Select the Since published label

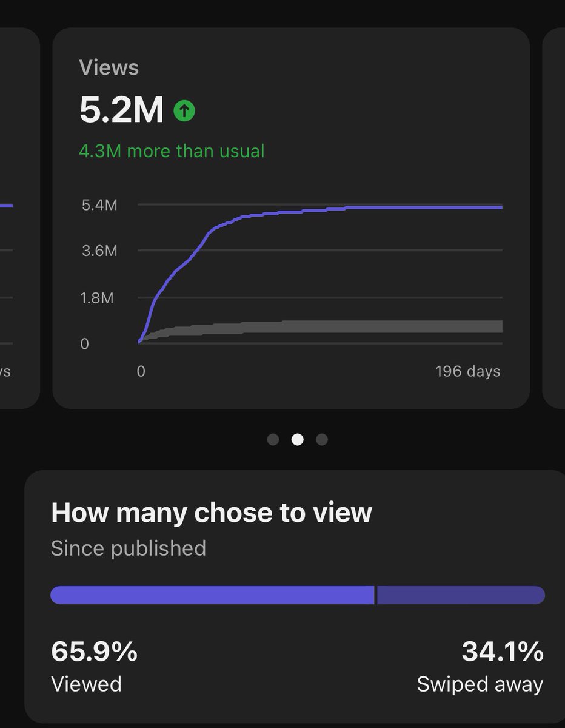(128, 548)
